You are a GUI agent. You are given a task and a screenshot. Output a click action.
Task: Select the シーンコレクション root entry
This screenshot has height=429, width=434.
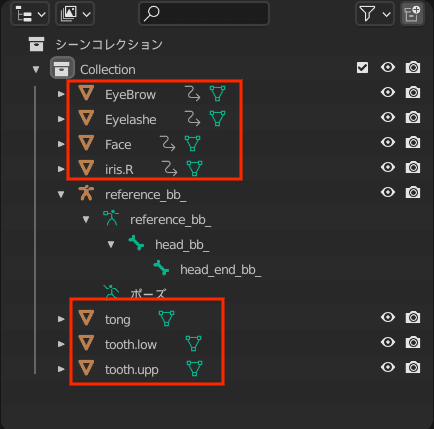point(109,44)
